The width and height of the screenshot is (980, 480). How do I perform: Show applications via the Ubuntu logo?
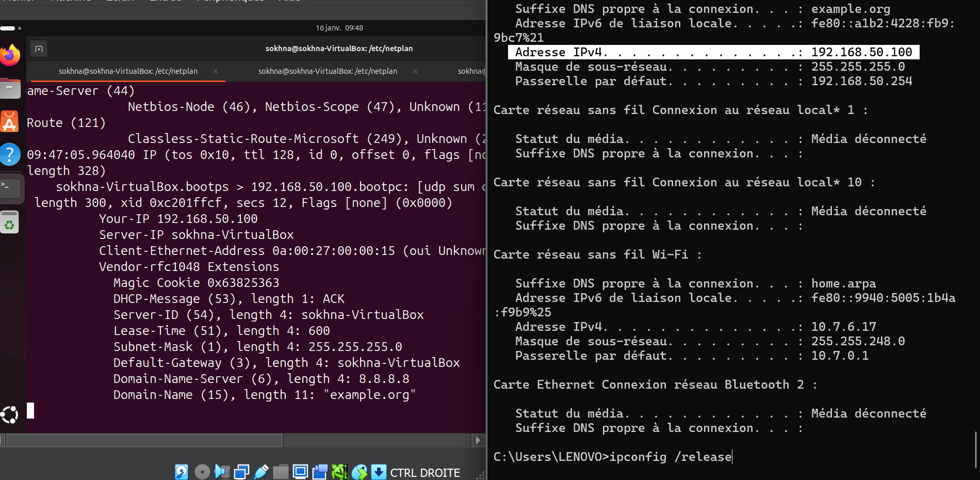pos(9,414)
